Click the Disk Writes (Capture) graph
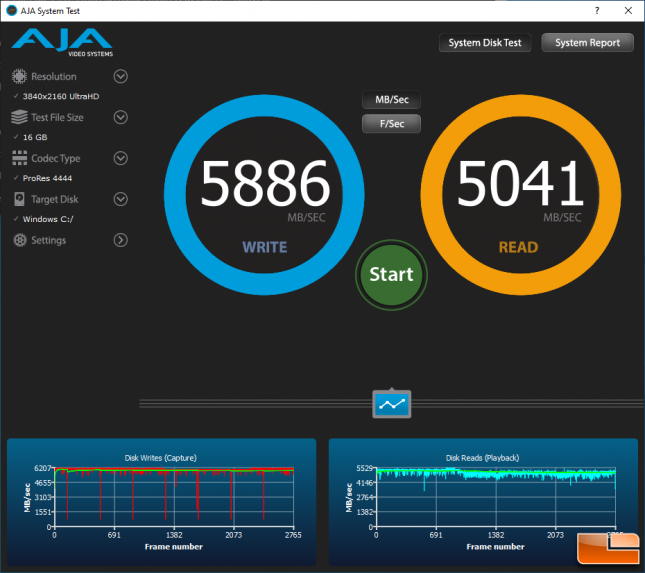 (174, 498)
